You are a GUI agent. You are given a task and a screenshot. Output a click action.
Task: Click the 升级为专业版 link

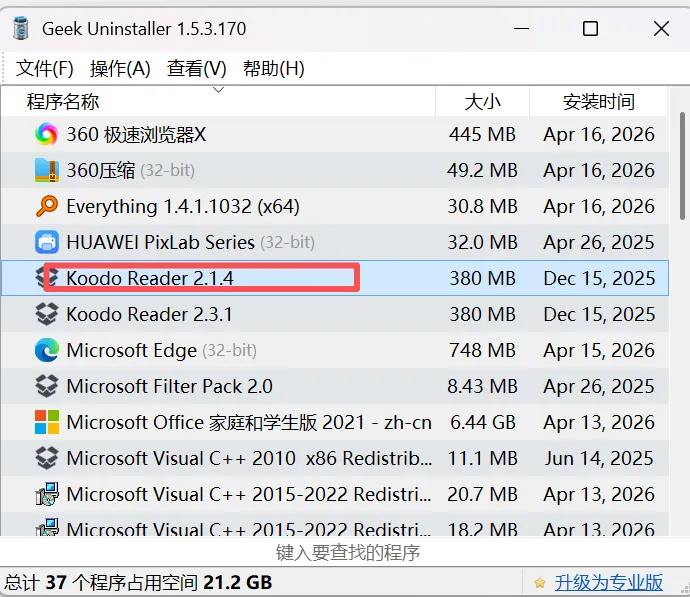tap(609, 583)
